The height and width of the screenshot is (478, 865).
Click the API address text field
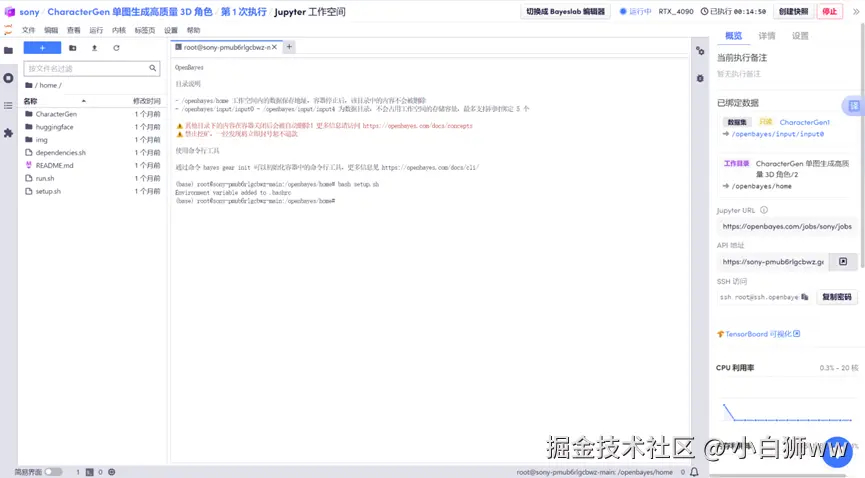tap(773, 262)
